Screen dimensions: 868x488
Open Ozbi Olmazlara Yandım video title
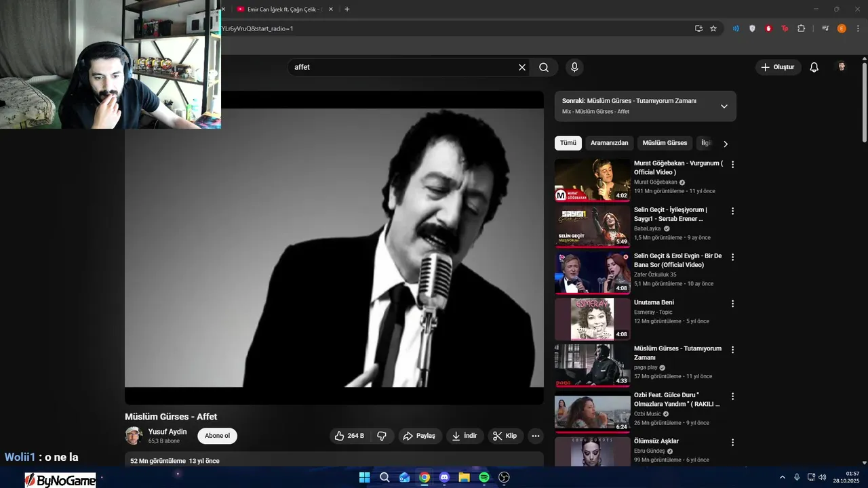click(x=677, y=399)
